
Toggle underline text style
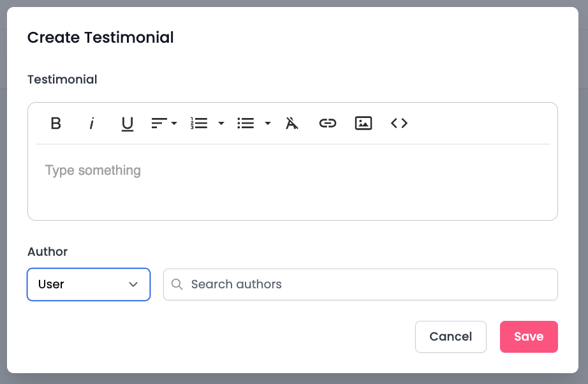tap(128, 123)
